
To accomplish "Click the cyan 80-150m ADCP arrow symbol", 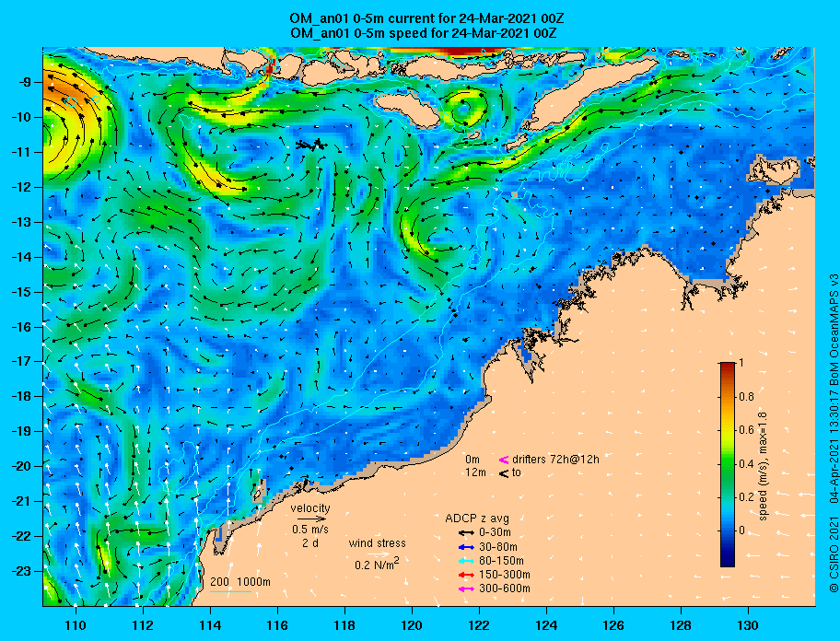I will [466, 561].
